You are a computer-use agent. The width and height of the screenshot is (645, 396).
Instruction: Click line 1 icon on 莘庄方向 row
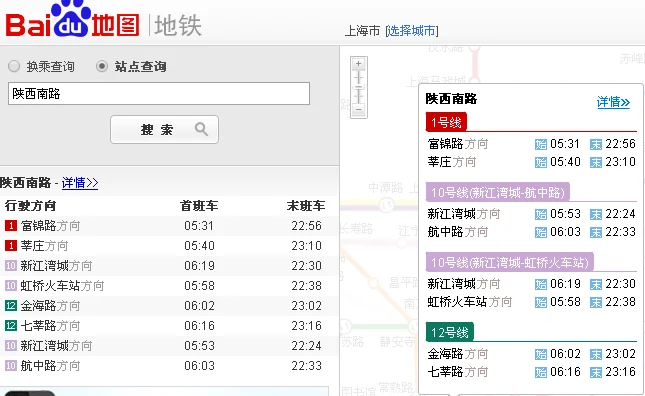[11, 246]
